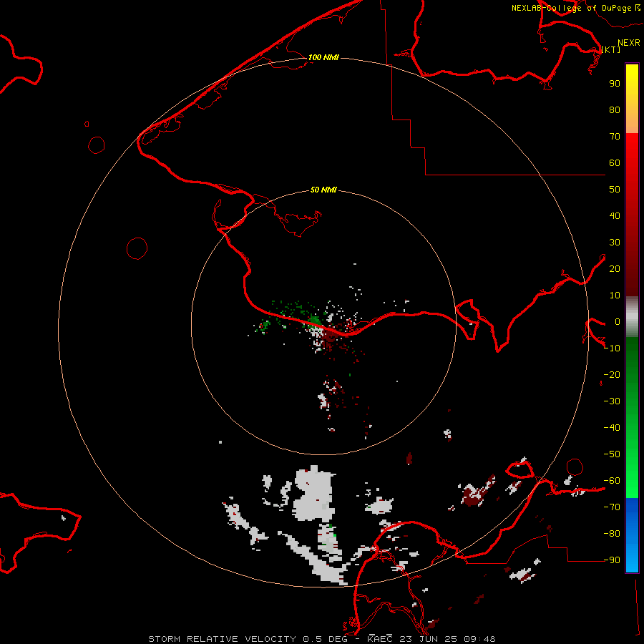Pick the bright red segment of the color bar
This screenshot has height=644, width=644.
point(632,152)
